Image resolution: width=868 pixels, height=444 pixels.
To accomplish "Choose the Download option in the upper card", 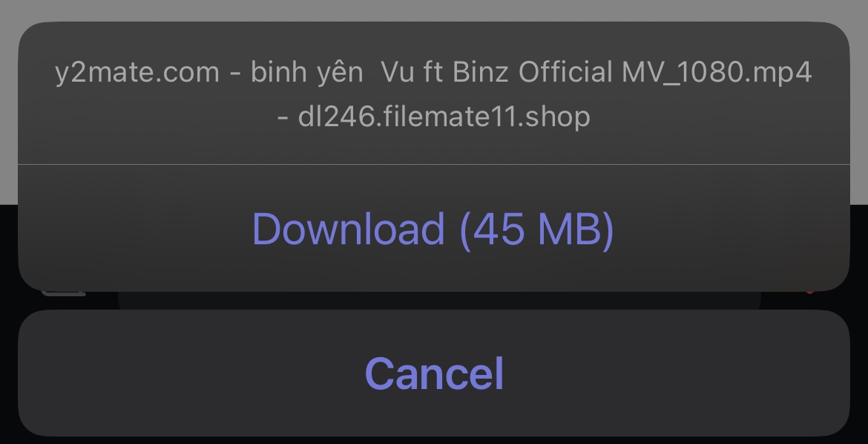I will 433,228.
